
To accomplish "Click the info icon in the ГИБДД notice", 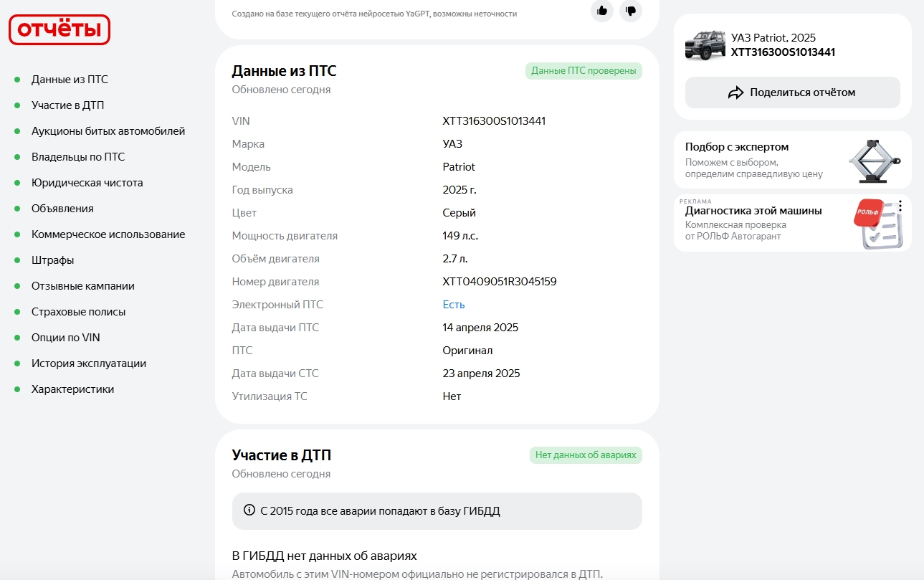I will coord(249,510).
